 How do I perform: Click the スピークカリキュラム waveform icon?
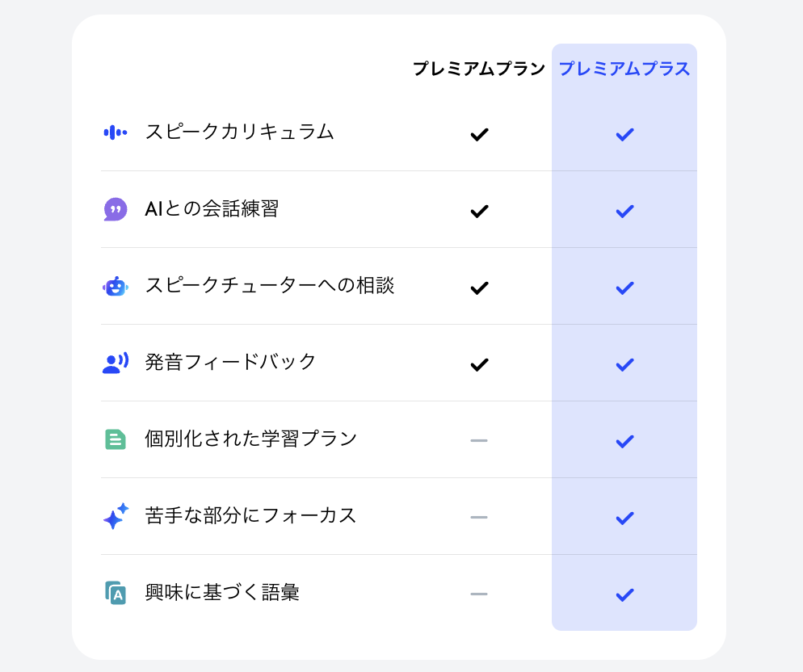pyautogui.click(x=116, y=132)
